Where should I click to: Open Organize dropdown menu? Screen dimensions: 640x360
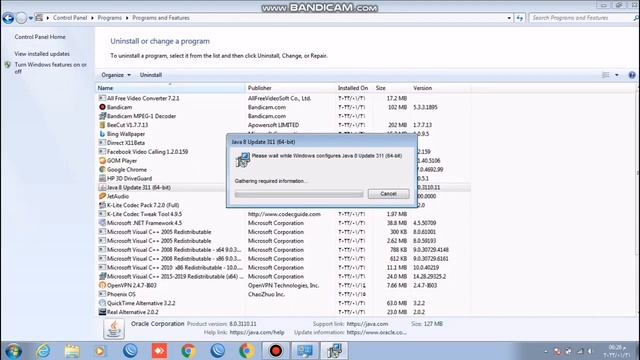pyautogui.click(x=116, y=75)
